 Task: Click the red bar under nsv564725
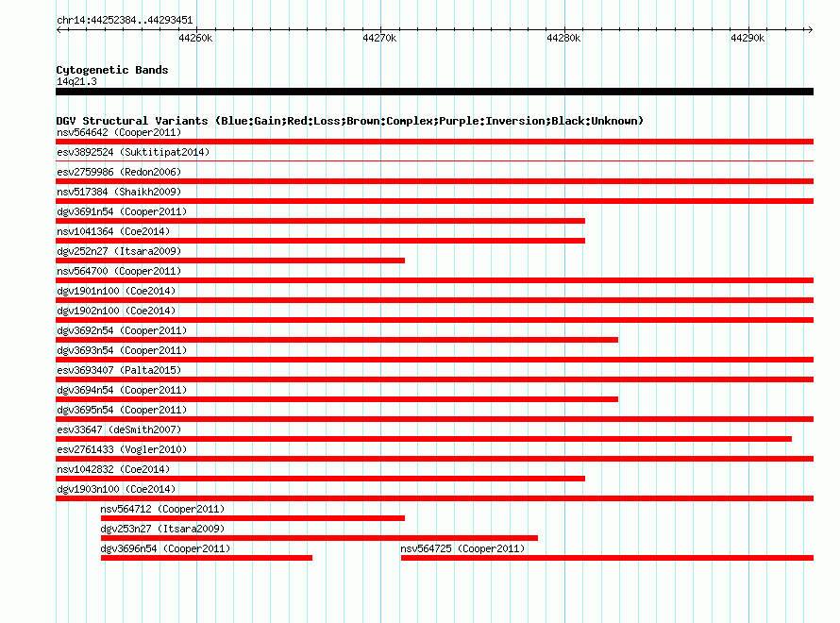(x=607, y=558)
